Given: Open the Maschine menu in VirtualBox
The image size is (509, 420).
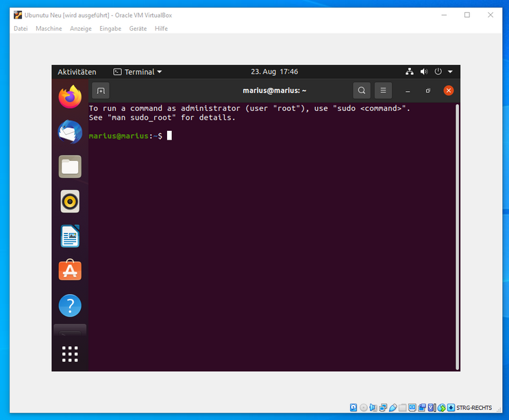Looking at the screenshot, I should click(x=49, y=29).
